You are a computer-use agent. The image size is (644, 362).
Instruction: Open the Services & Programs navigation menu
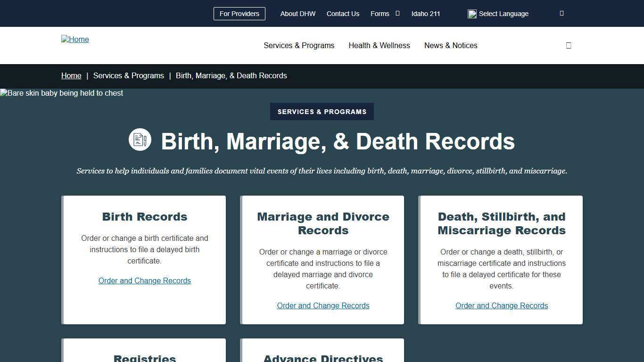point(299,45)
